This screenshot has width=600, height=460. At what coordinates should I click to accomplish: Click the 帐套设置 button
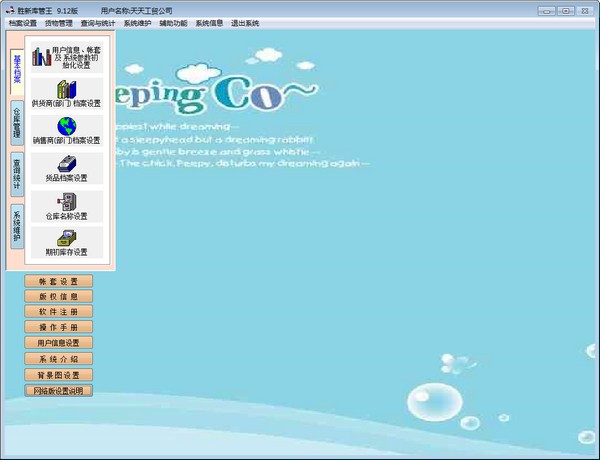pos(58,282)
